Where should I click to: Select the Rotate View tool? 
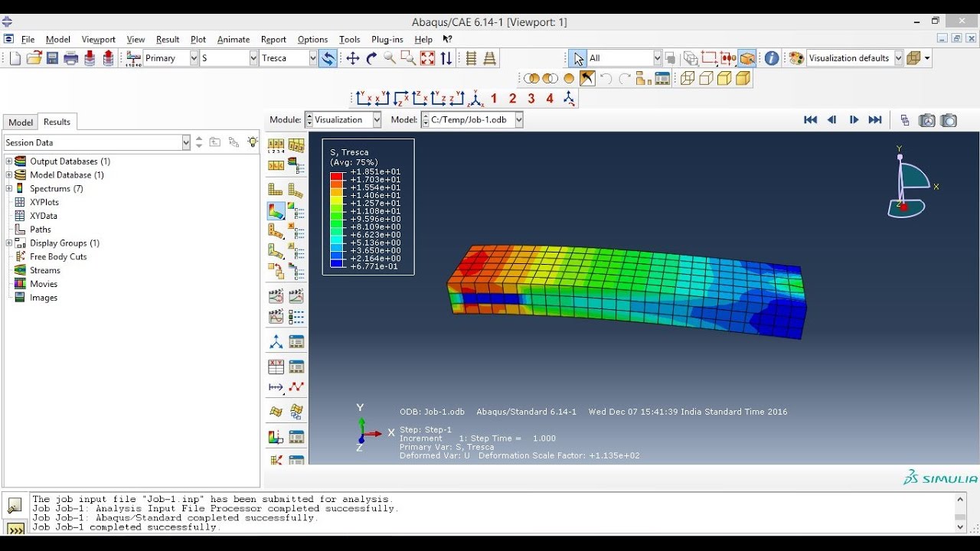[x=371, y=58]
